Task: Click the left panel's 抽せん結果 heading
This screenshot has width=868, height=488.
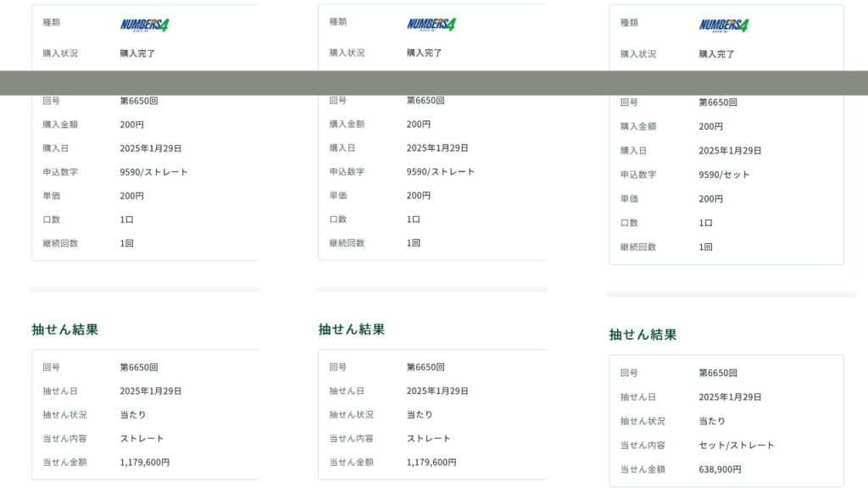Action: point(65,330)
